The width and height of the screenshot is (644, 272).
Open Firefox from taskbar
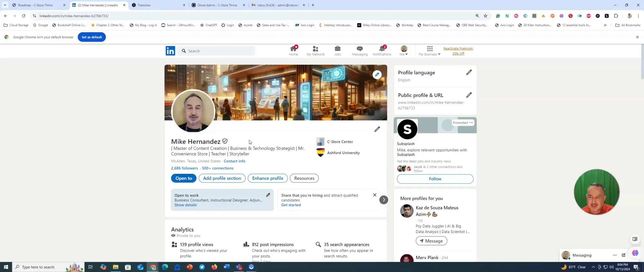click(214, 267)
